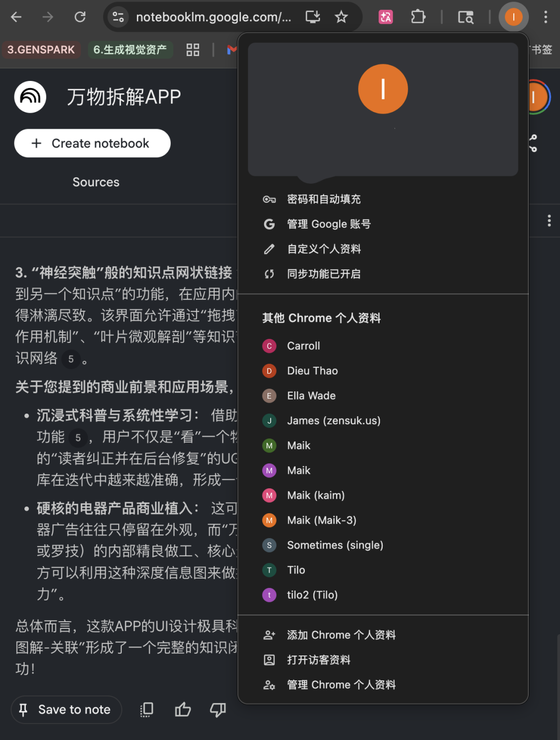Reload the page
This screenshot has width=560, height=740.
click(80, 17)
